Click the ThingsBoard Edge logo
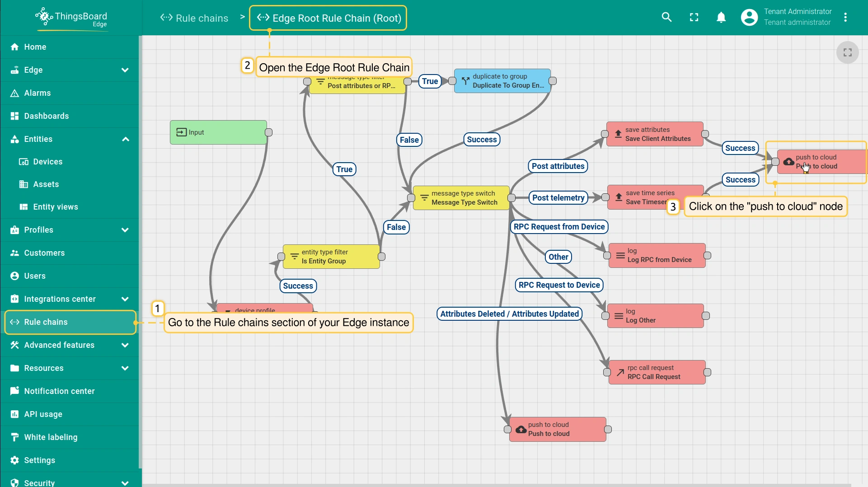 click(71, 18)
